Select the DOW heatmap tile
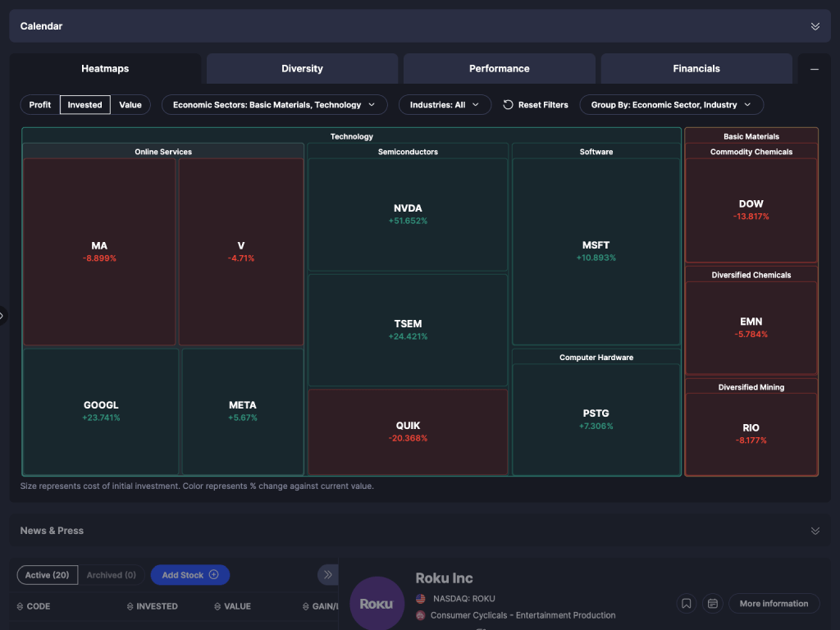 click(751, 209)
